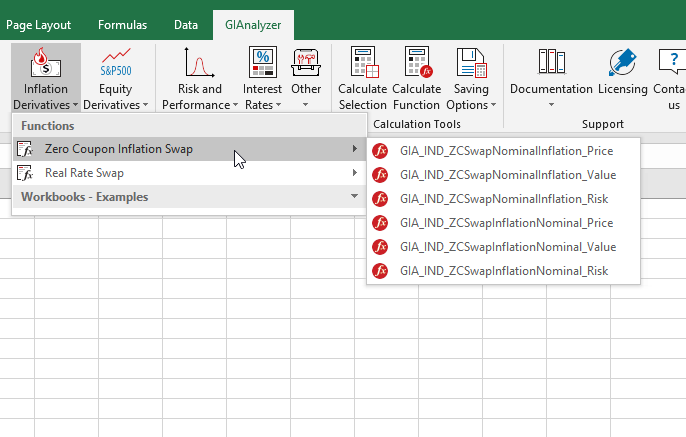Switch to the Data tab
The width and height of the screenshot is (686, 437).
click(x=186, y=25)
